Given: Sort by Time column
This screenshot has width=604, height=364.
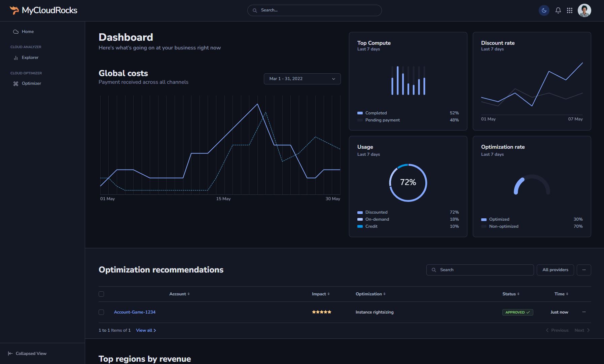Looking at the screenshot, I should 561,294.
